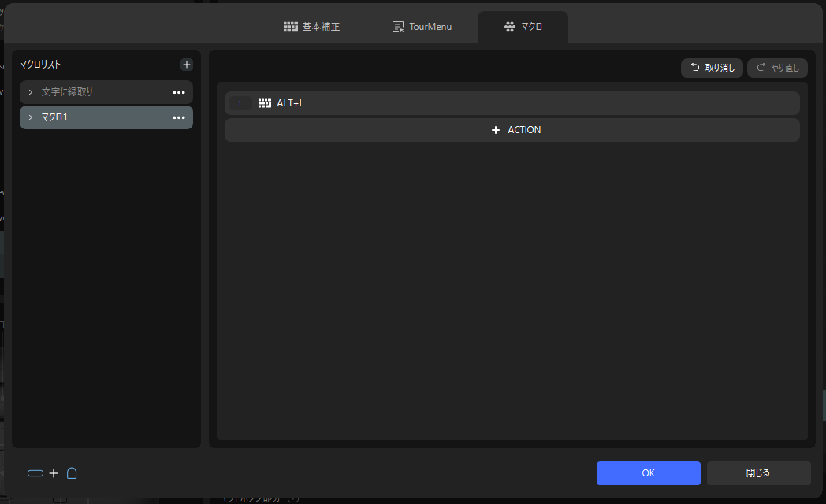Click the 閉じる button
This screenshot has height=504, width=826.
(758, 473)
